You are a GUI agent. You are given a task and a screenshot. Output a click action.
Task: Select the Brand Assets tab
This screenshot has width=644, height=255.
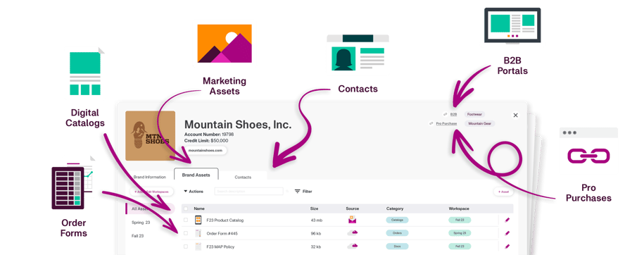click(x=196, y=175)
